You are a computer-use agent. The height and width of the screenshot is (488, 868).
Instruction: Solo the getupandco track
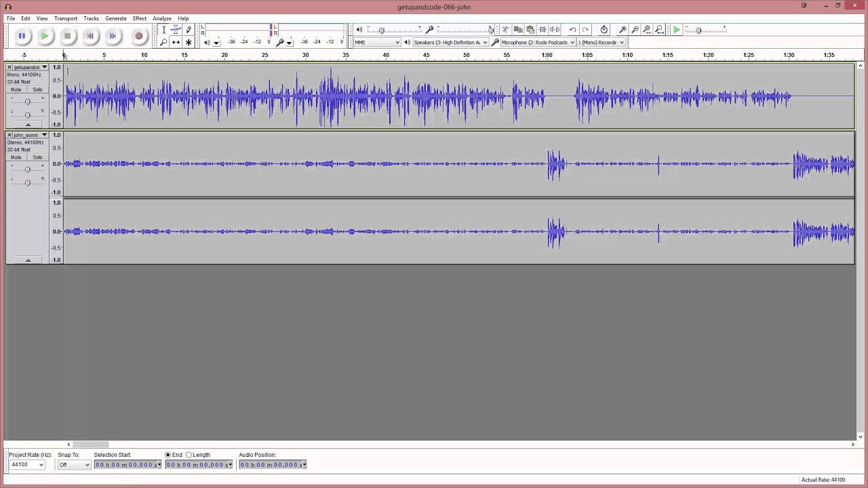pyautogui.click(x=37, y=89)
